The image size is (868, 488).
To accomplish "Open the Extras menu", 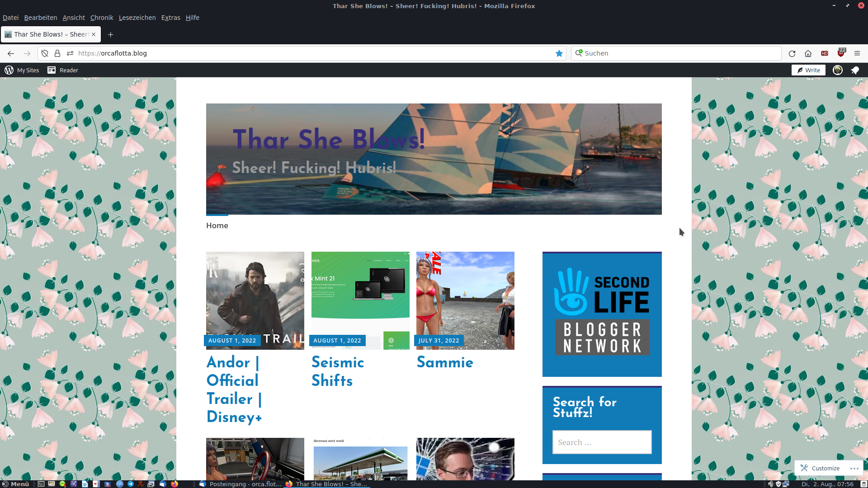I will 170,18.
